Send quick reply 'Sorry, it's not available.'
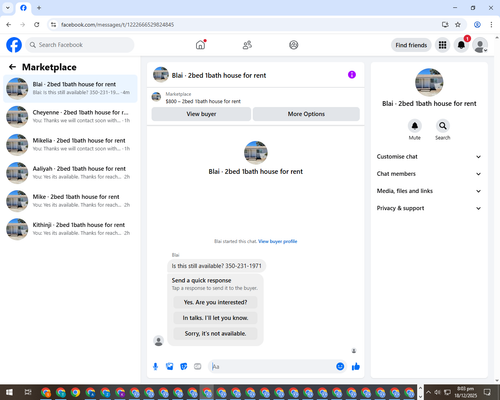Image resolution: width=500 pixels, height=400 pixels. pos(215,333)
